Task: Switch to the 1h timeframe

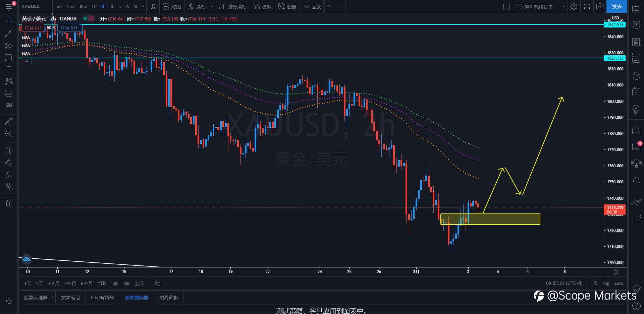Action: 94,6
